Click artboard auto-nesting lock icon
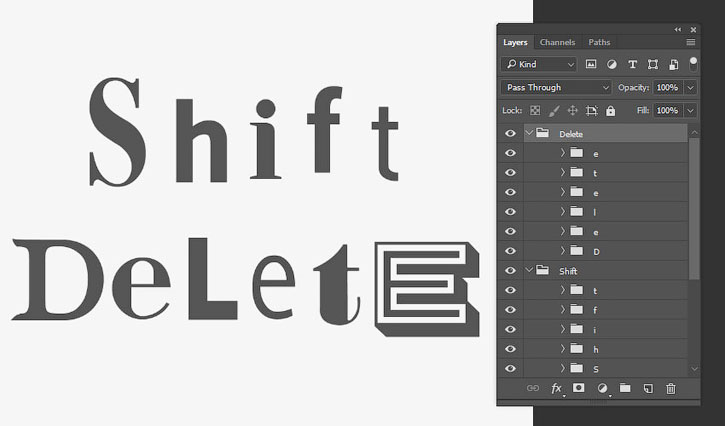Image resolution: width=725 pixels, height=426 pixels. [x=591, y=111]
